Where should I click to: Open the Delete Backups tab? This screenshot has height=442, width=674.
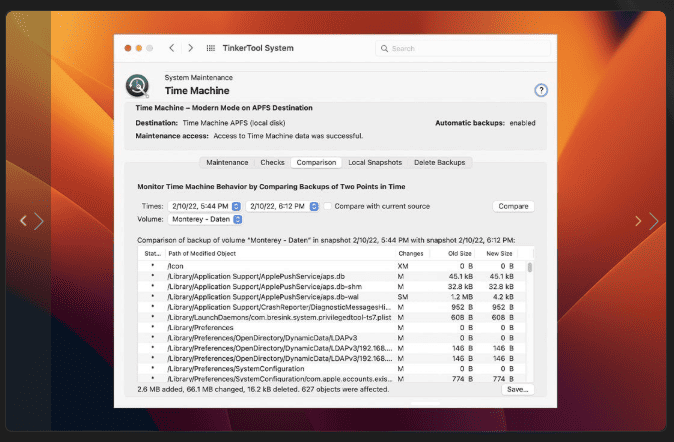(439, 163)
